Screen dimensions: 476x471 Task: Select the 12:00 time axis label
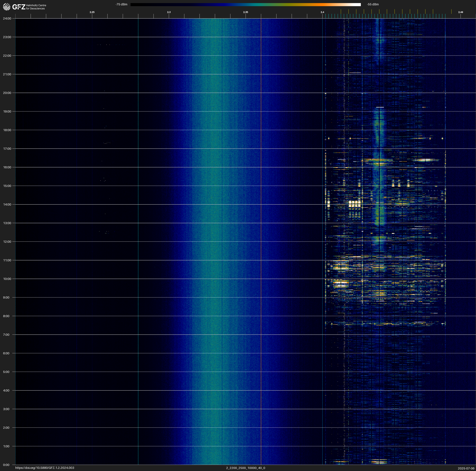(7, 242)
